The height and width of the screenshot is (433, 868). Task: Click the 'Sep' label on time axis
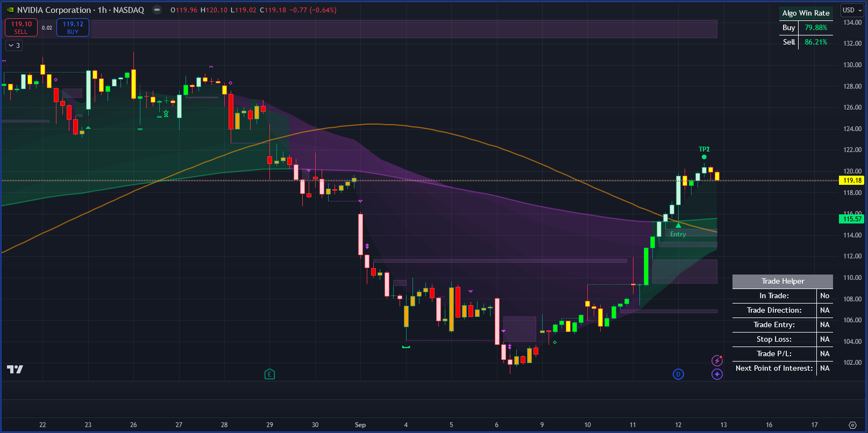[360, 425]
